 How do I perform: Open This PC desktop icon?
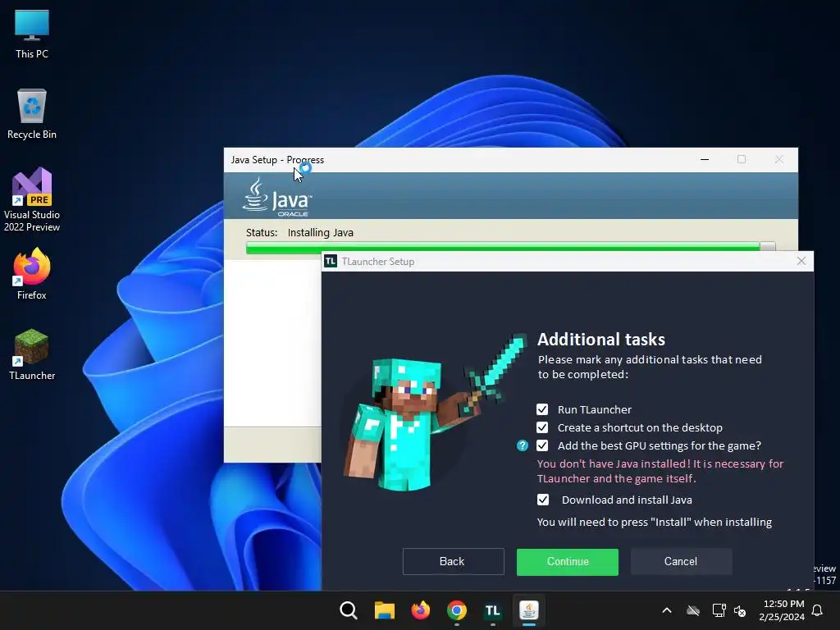coord(32,34)
